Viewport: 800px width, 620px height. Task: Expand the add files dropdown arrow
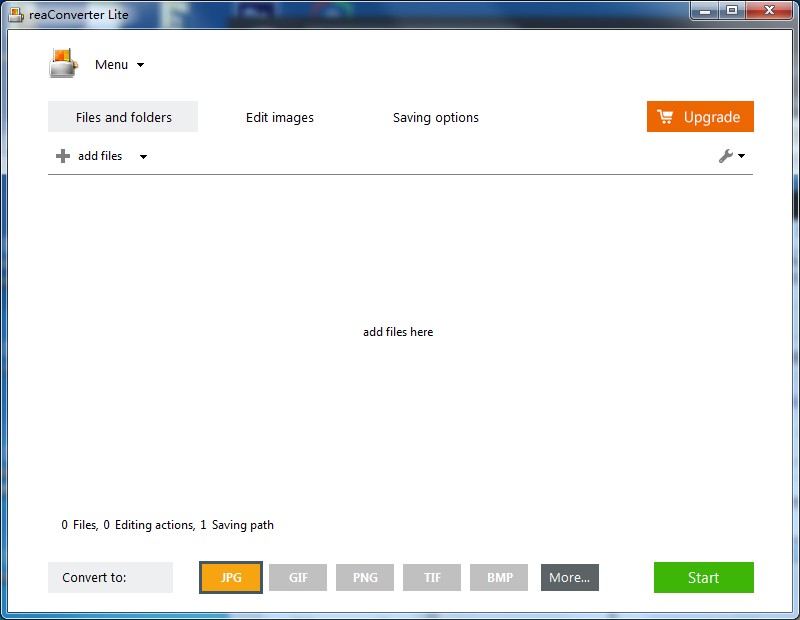143,157
